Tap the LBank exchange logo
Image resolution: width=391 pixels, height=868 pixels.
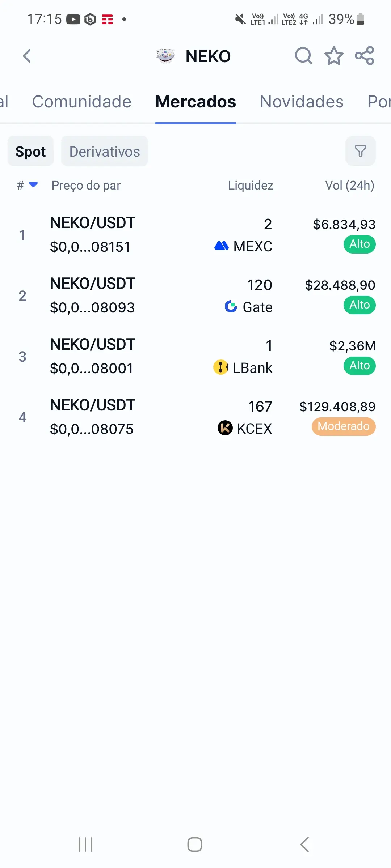[x=221, y=367]
